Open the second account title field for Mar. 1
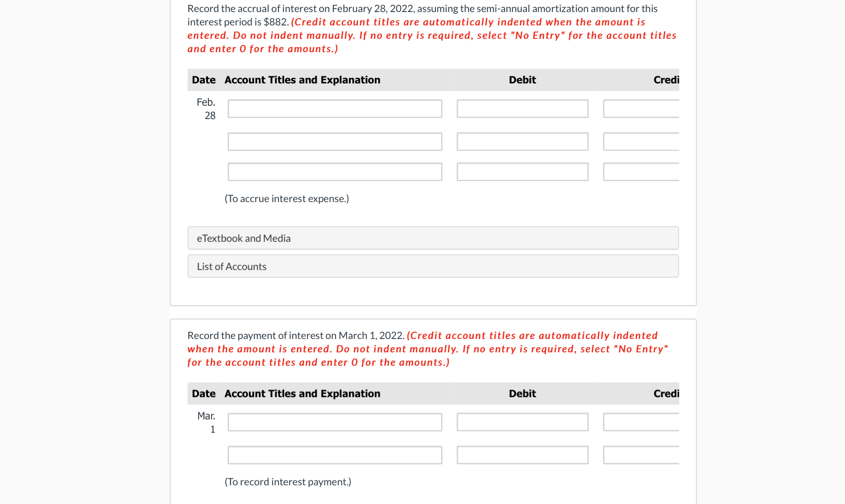This screenshot has height=504, width=845. click(334, 454)
